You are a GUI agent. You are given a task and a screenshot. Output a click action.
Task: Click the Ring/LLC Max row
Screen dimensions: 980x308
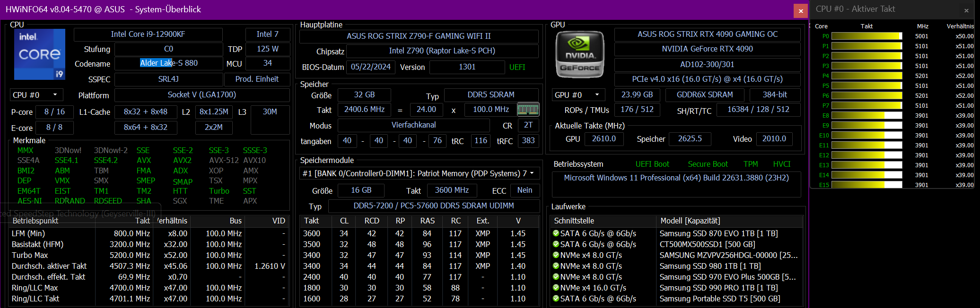pyautogui.click(x=149, y=288)
